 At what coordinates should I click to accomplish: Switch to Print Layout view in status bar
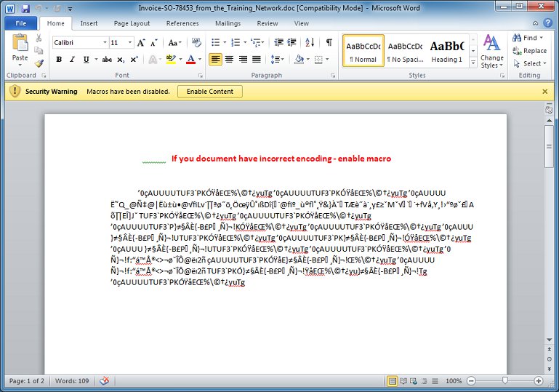coord(393,381)
